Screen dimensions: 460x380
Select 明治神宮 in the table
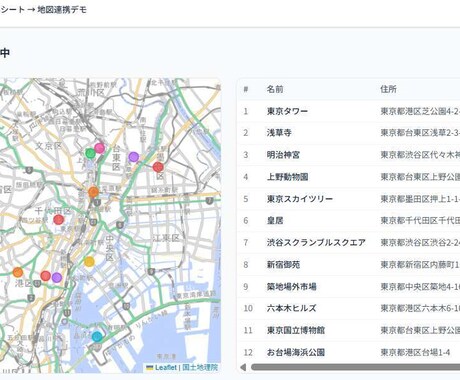coord(283,155)
